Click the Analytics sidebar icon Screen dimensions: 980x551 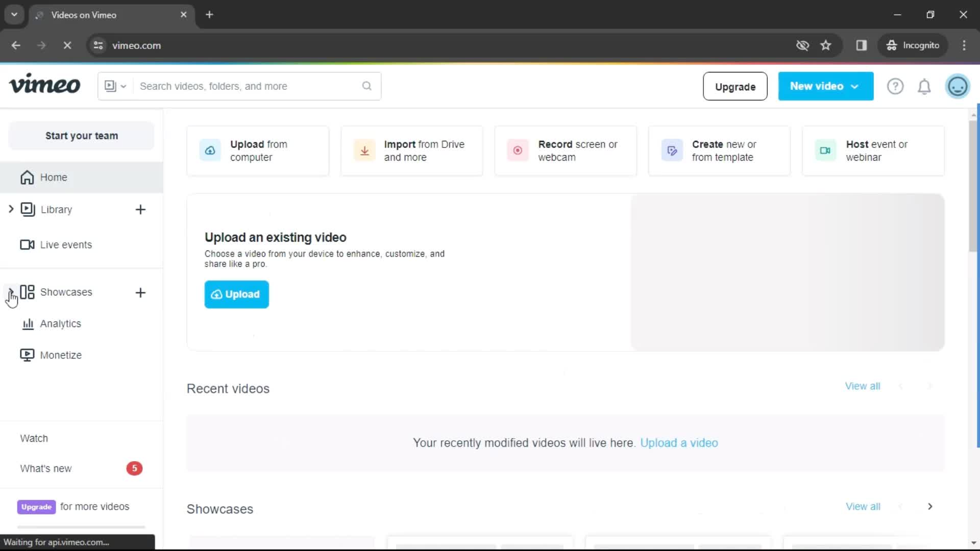28,323
